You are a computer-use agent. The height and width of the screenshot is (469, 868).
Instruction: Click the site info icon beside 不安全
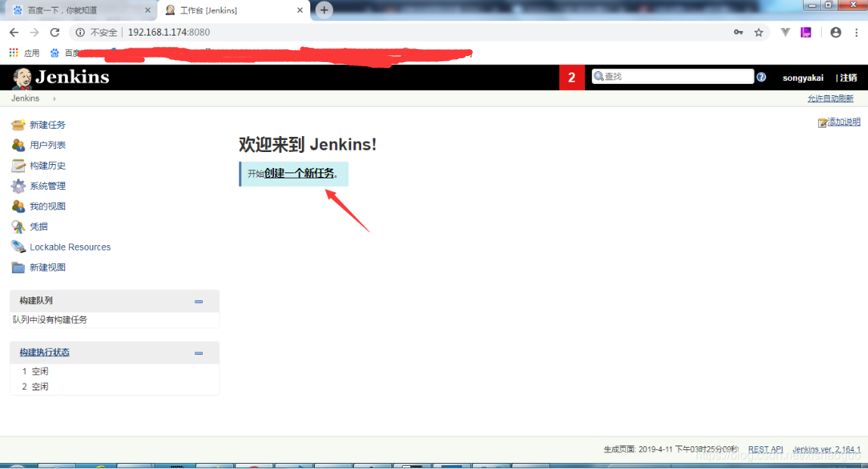pyautogui.click(x=80, y=33)
